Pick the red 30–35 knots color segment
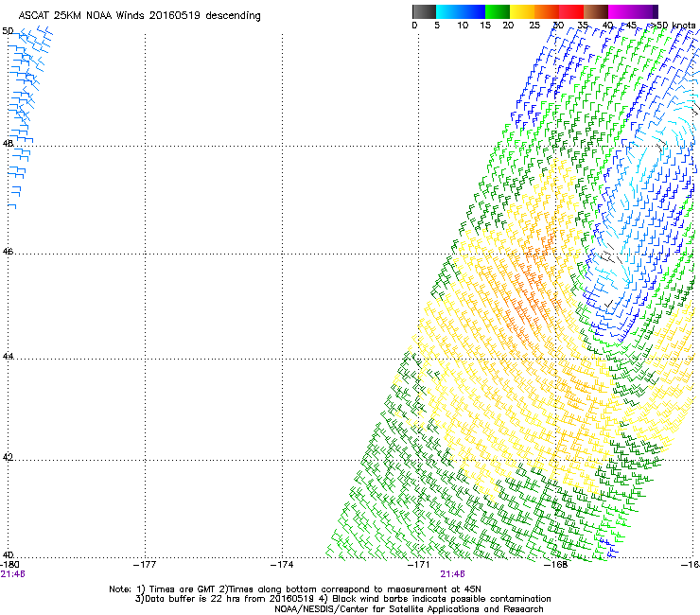 coord(571,11)
